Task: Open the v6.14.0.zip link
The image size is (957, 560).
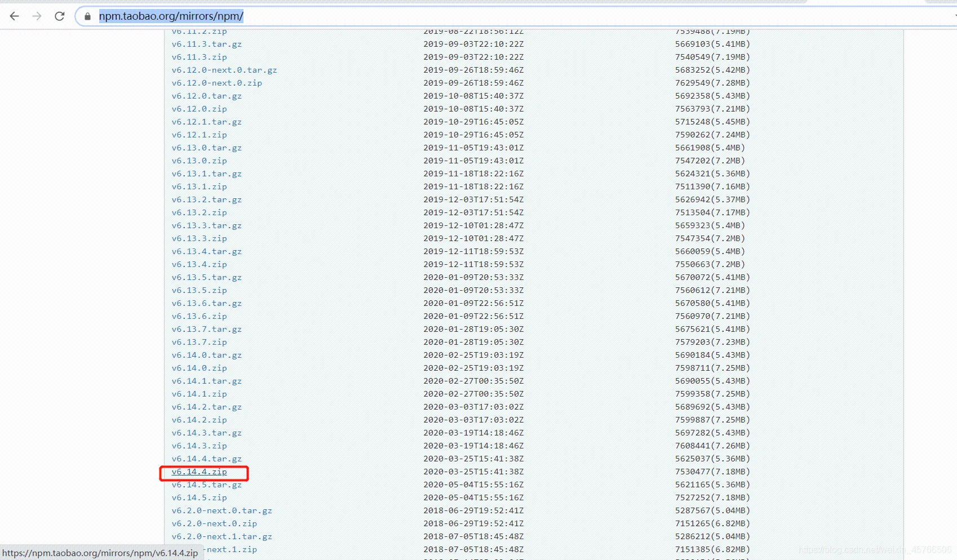Action: (200, 368)
